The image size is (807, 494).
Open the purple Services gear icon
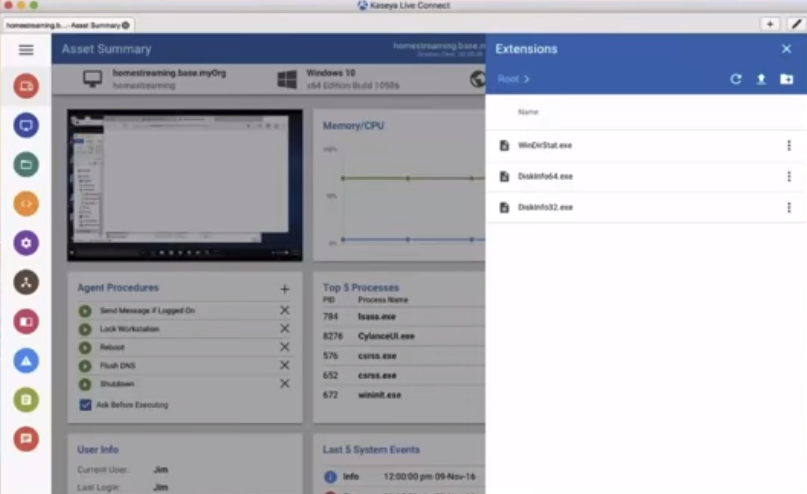[x=26, y=243]
